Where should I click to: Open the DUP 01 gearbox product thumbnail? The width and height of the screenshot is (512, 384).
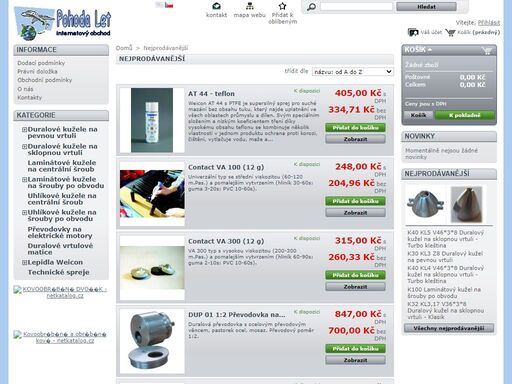point(152,341)
